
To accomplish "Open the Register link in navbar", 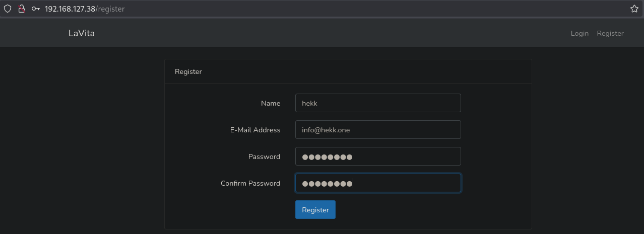I will point(610,33).
